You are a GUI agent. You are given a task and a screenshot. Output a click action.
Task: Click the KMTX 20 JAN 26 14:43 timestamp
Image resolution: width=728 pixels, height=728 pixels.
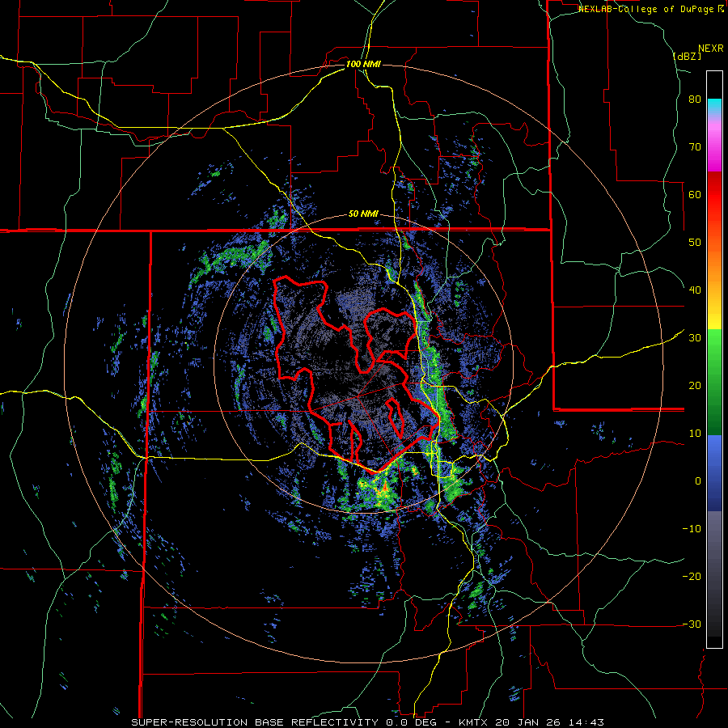coord(531,722)
